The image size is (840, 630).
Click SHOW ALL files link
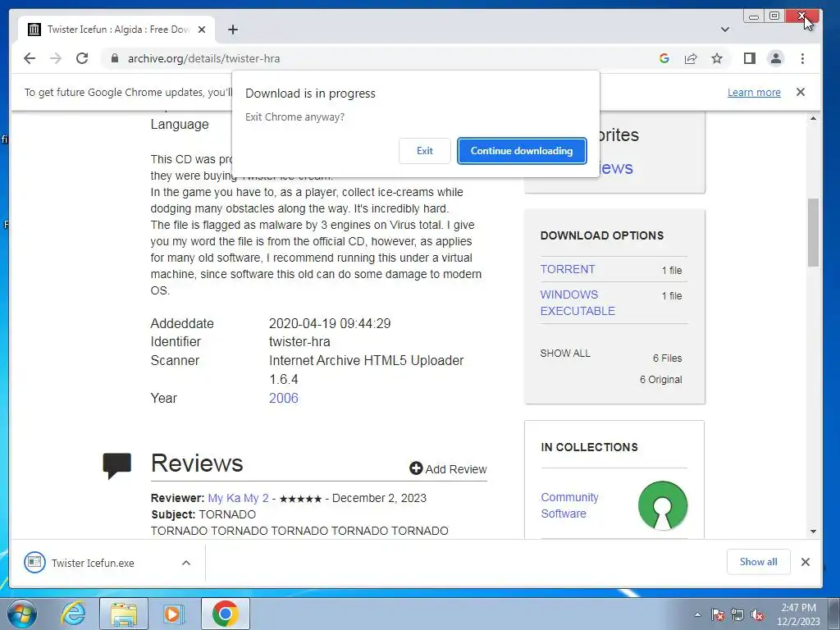pyautogui.click(x=565, y=354)
